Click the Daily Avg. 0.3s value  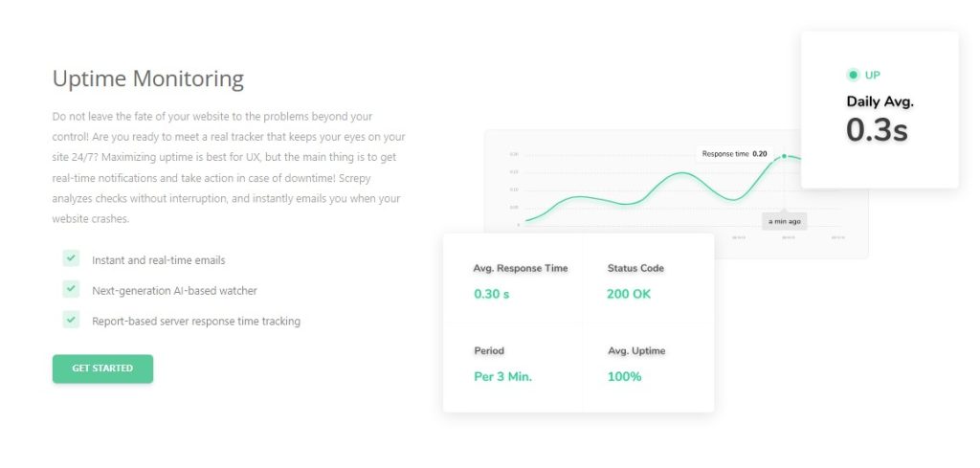877,129
